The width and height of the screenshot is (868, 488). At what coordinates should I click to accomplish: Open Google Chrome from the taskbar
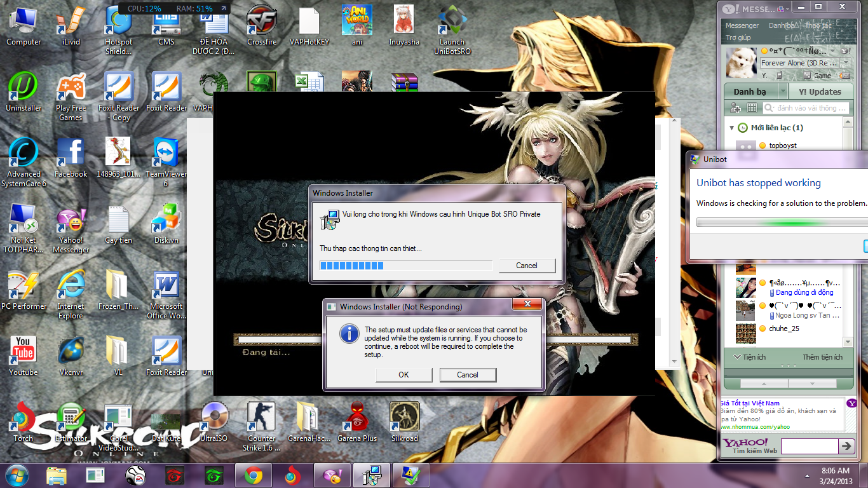254,475
